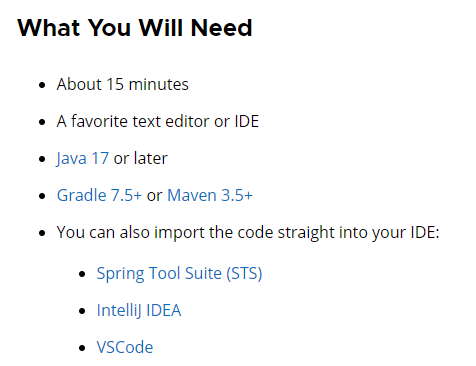The height and width of the screenshot is (366, 476).
Task: Click the "or later" text after Java 17
Action: click(140, 158)
